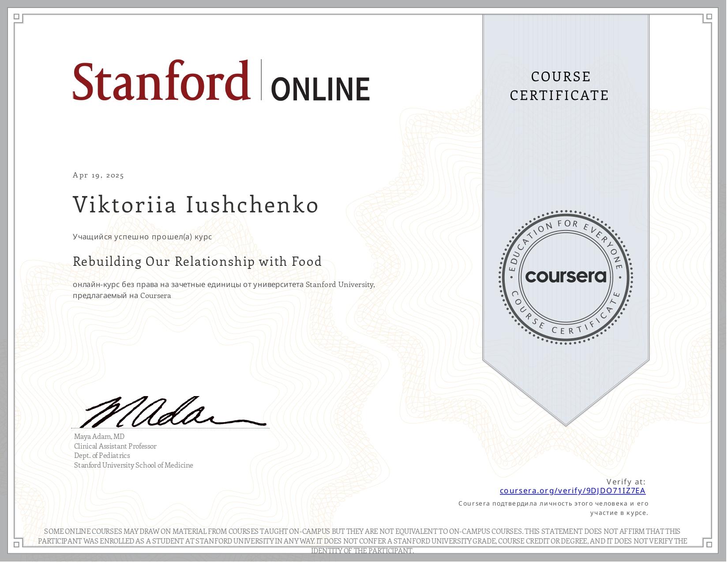
Task: Click the disclaimer line starting 'PARTICIPANT WAS ENROLLED'
Action: tap(363, 541)
